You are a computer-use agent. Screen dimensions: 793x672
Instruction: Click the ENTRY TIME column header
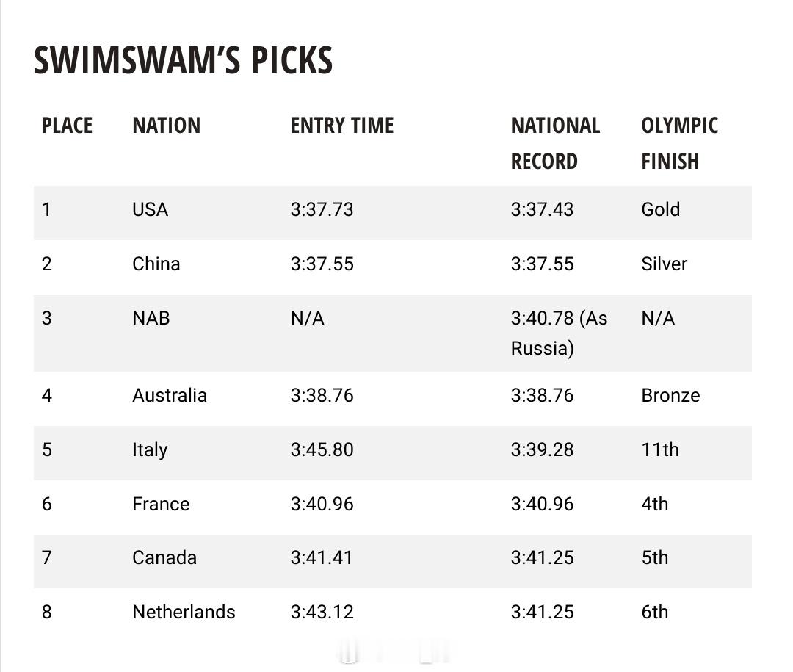coord(342,126)
